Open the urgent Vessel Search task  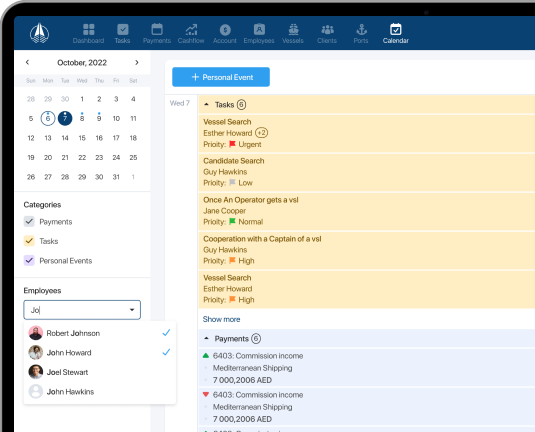click(366, 133)
